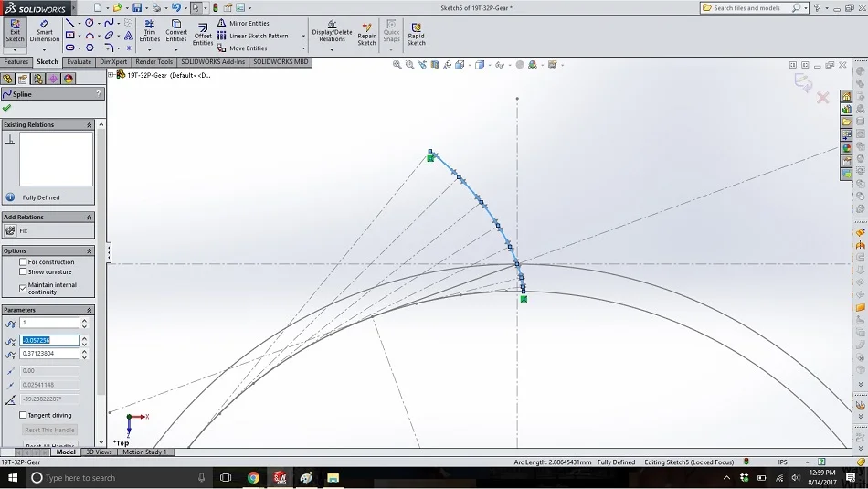Select the Corner Rectangle tool
This screenshot has height=489, width=868.
[x=69, y=36]
